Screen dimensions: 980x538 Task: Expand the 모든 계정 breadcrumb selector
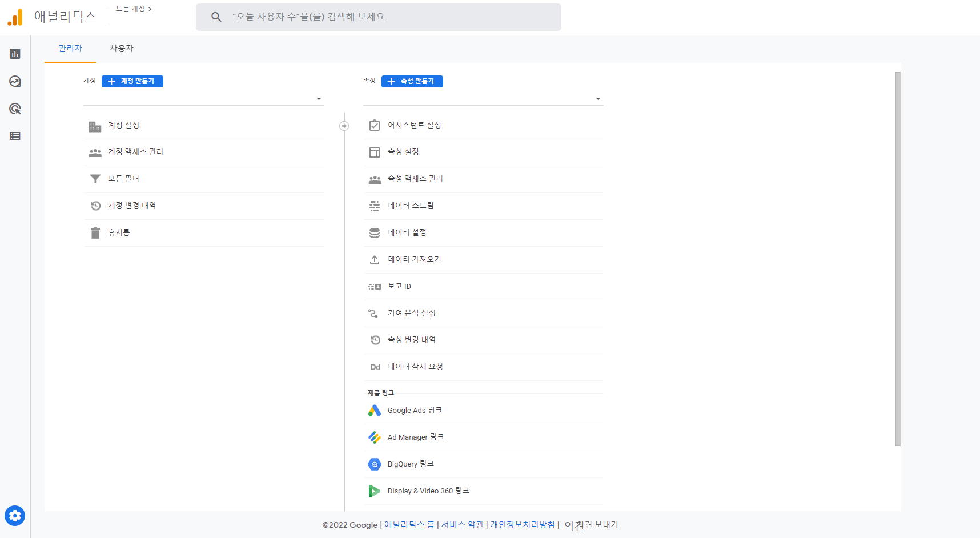pyautogui.click(x=134, y=9)
